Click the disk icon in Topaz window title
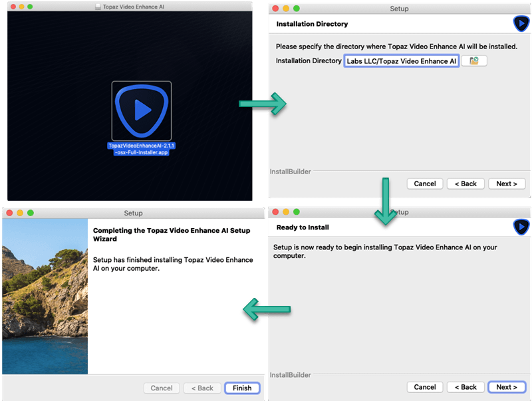Image resolution: width=532 pixels, height=401 pixels. point(98,7)
